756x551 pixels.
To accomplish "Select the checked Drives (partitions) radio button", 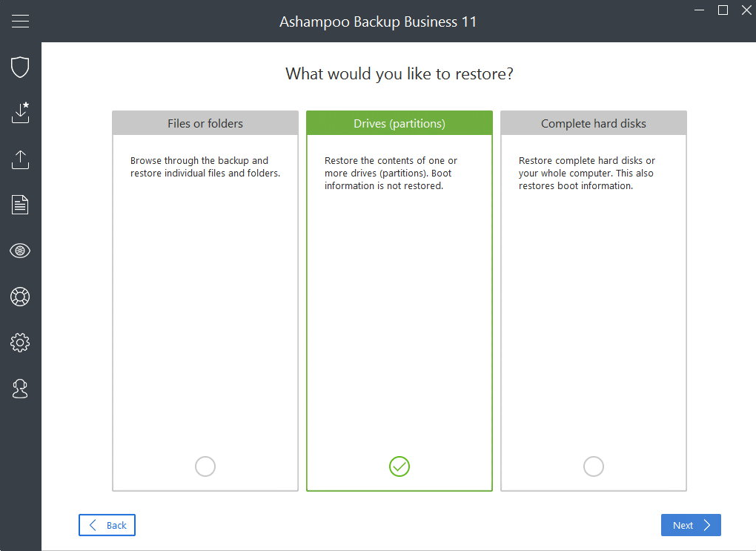I will tap(399, 466).
